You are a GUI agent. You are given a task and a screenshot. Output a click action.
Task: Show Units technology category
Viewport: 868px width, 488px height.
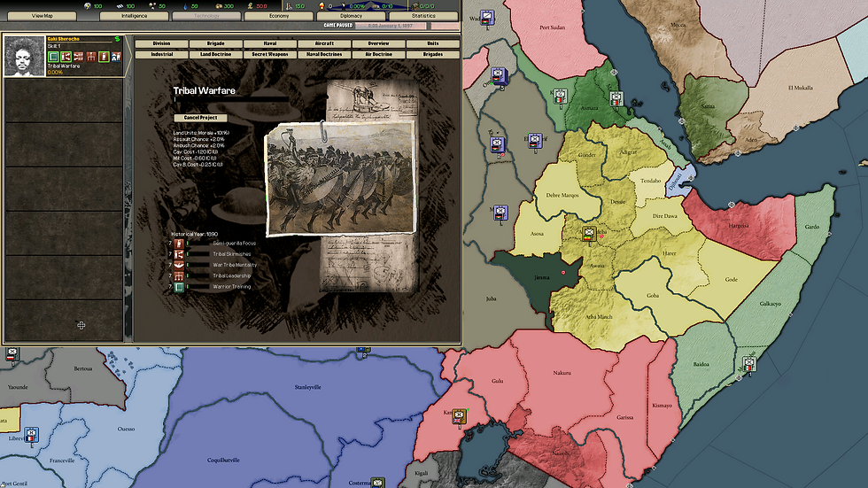tap(433, 43)
